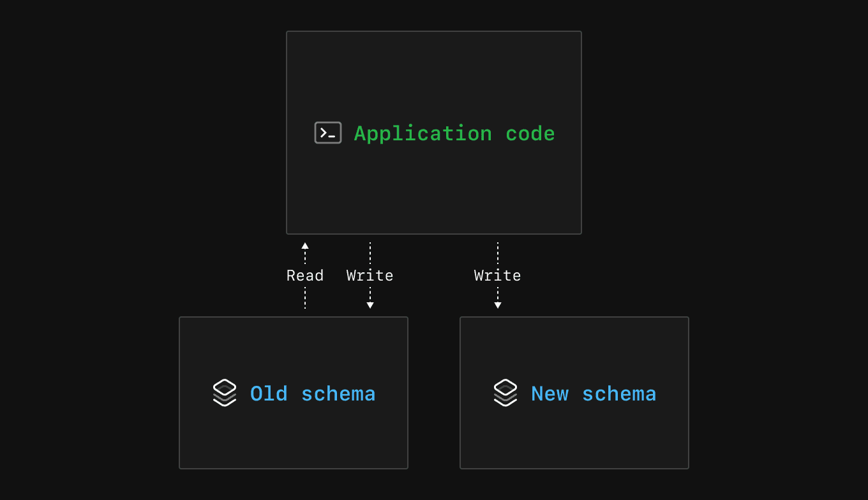Viewport: 868px width, 500px height.
Task: Click the word "Old" in bottom-left box
Action: tap(269, 393)
